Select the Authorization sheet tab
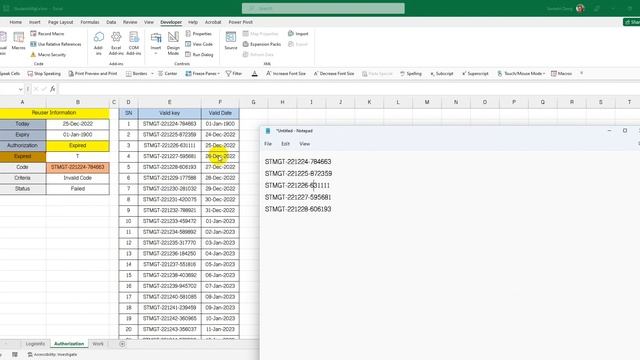Screen dimensions: 640x360 click(69, 344)
